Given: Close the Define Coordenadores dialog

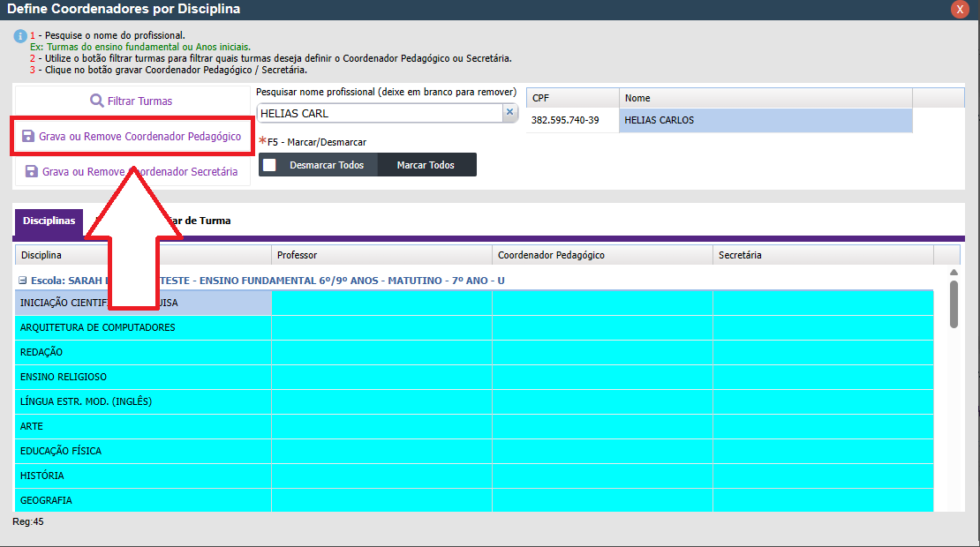Looking at the screenshot, I should [x=960, y=9].
